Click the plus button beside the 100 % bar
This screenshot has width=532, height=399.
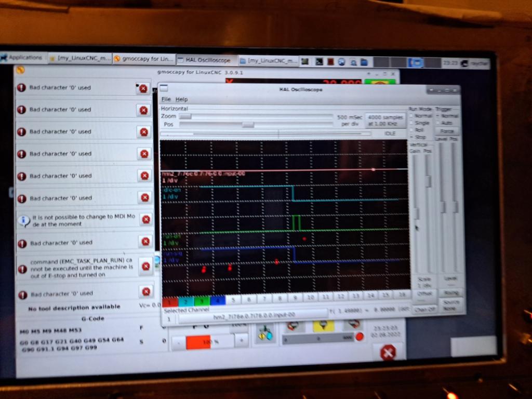[241, 340]
